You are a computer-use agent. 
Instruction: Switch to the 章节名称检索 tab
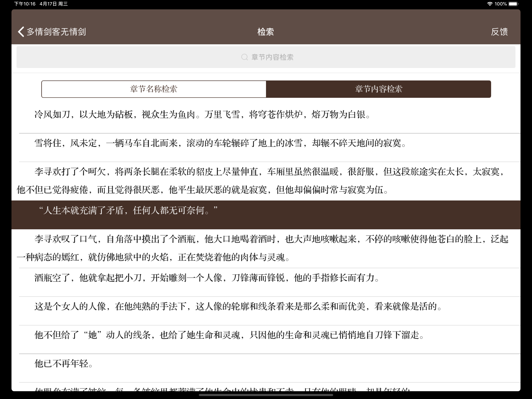pyautogui.click(x=154, y=89)
